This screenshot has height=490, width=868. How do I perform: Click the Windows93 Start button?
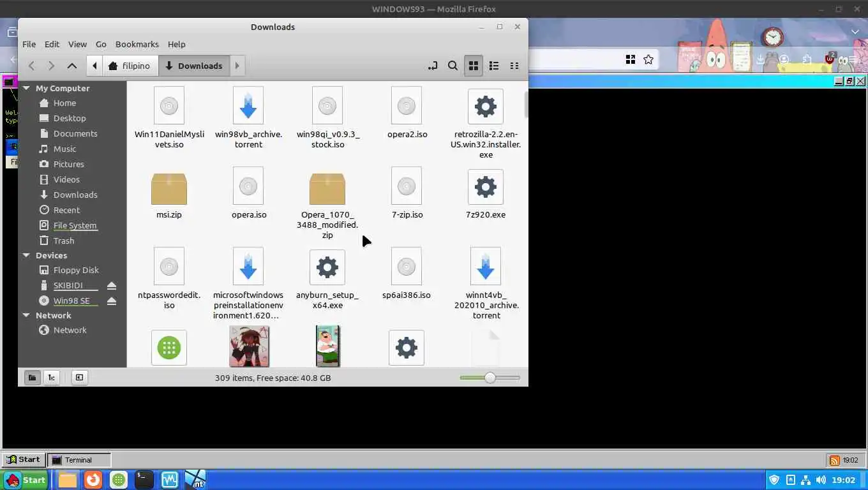point(23,459)
